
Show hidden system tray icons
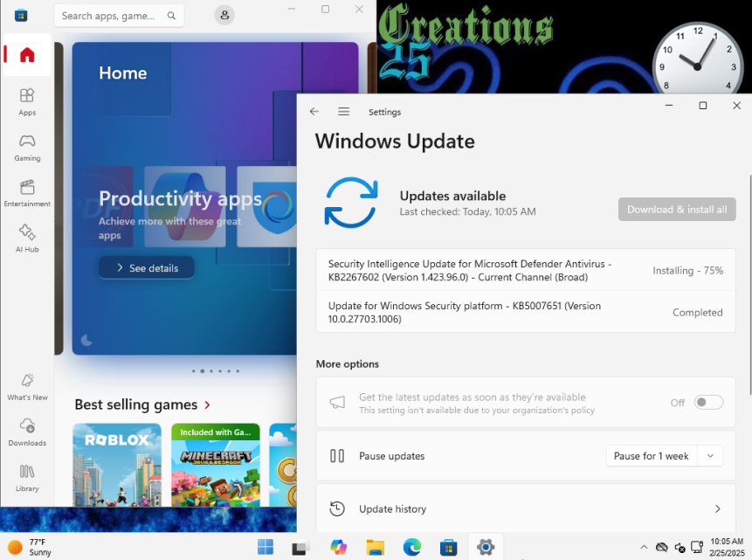click(x=644, y=547)
